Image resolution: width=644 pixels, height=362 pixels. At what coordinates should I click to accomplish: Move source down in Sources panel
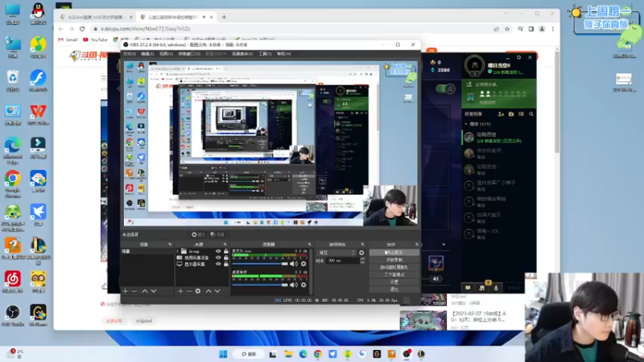click(x=217, y=291)
